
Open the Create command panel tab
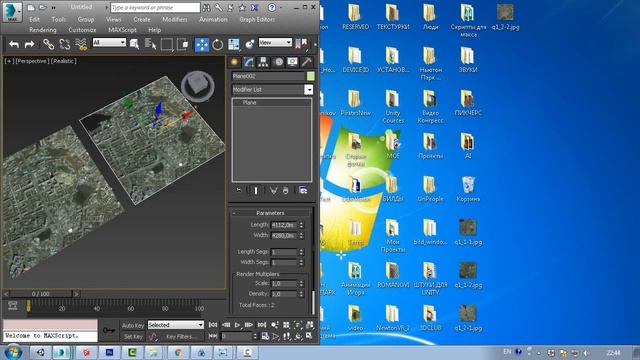click(234, 62)
